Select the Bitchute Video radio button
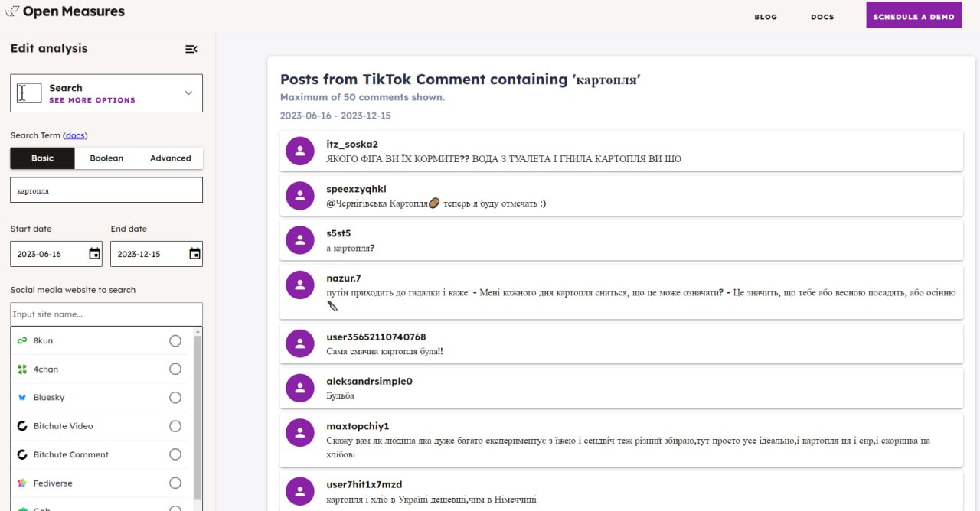 tap(175, 426)
